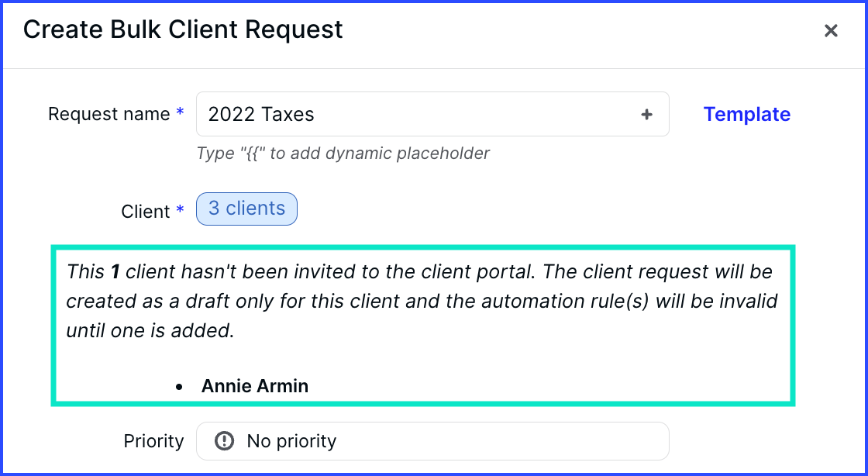Click the exclamation priority icon
The height and width of the screenshot is (476, 868).
(224, 441)
